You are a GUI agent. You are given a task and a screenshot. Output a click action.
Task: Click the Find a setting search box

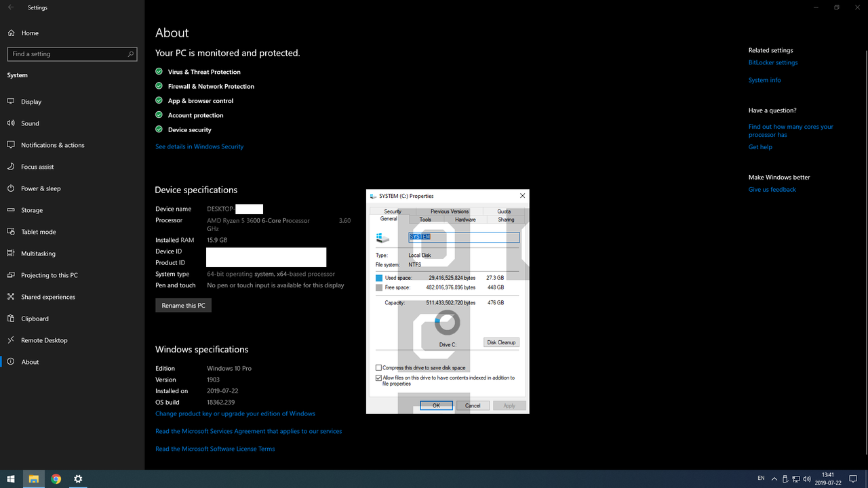[x=72, y=54]
